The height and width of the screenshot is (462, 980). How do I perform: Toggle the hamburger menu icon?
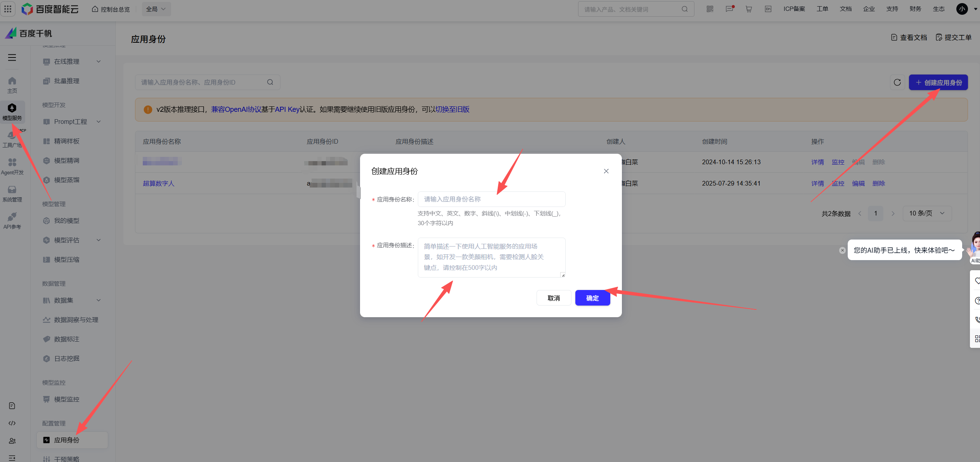(x=12, y=57)
